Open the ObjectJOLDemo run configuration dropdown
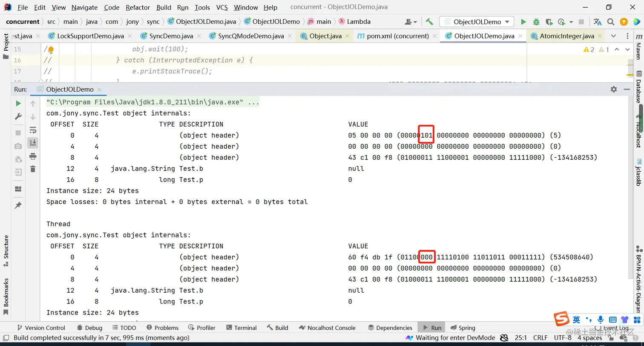The width and height of the screenshot is (644, 346). (477, 22)
